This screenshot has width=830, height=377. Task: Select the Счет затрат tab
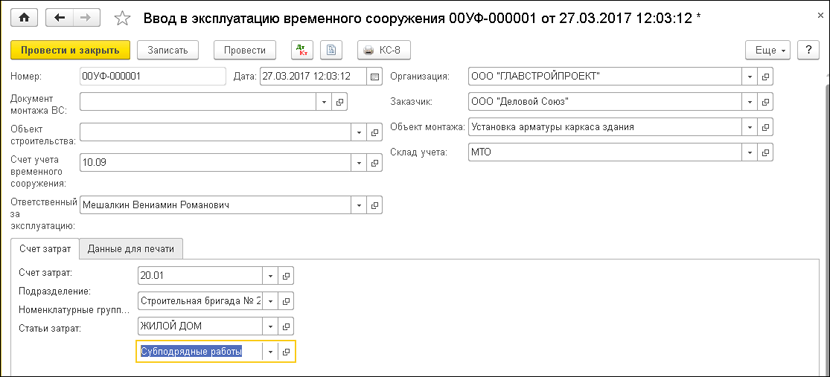(45, 248)
